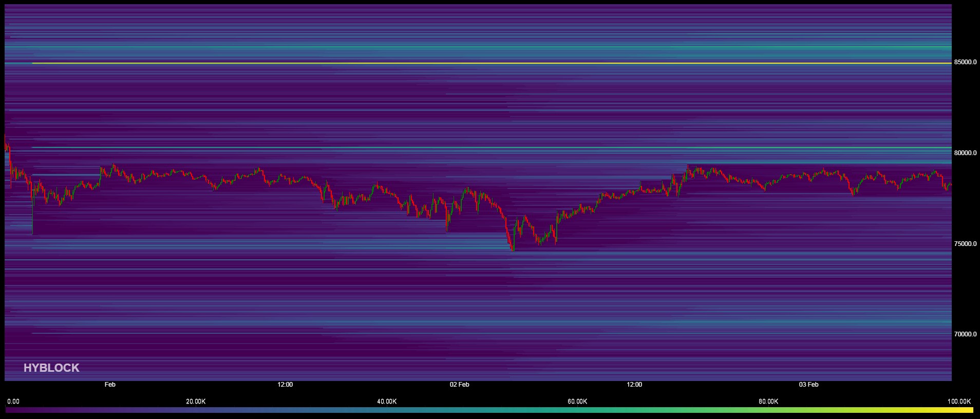Click the yellow end of the color scale bar

[x=968, y=410]
